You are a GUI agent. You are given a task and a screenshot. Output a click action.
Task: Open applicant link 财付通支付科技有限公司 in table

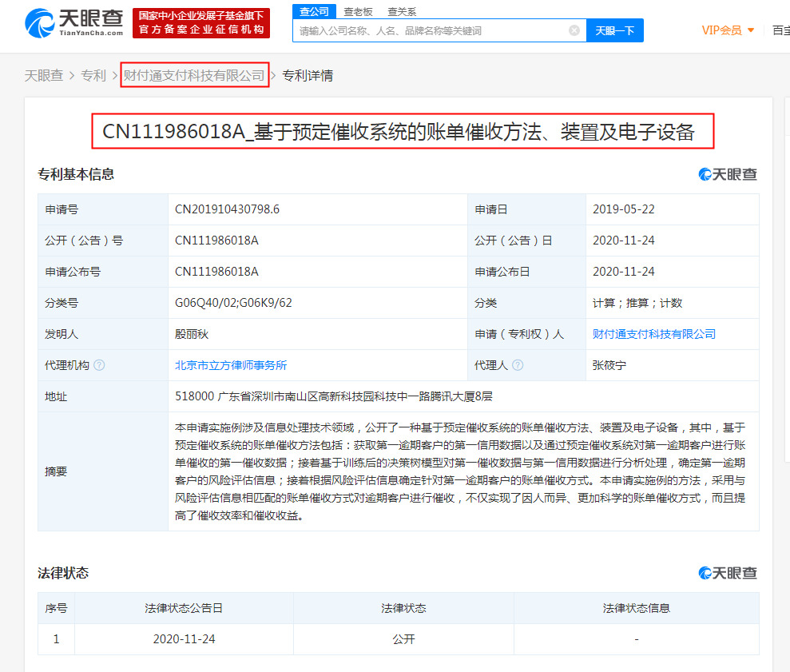point(654,334)
